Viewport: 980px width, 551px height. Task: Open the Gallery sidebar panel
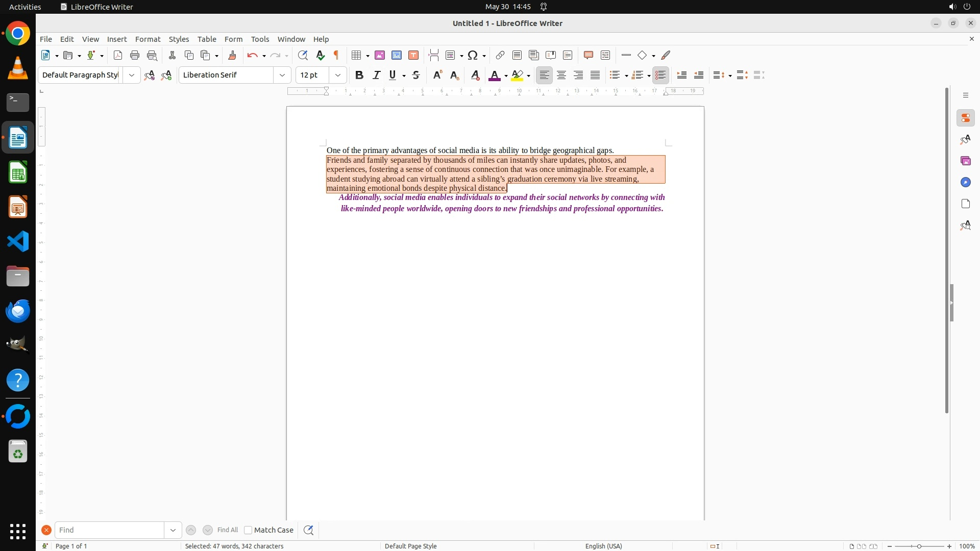point(965,161)
